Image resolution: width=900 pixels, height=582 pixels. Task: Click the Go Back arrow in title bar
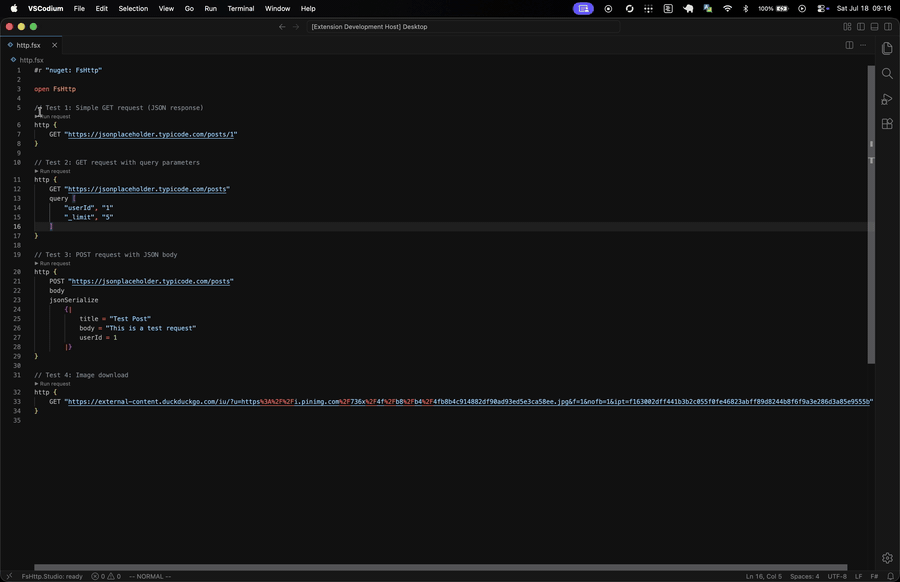coord(282,26)
